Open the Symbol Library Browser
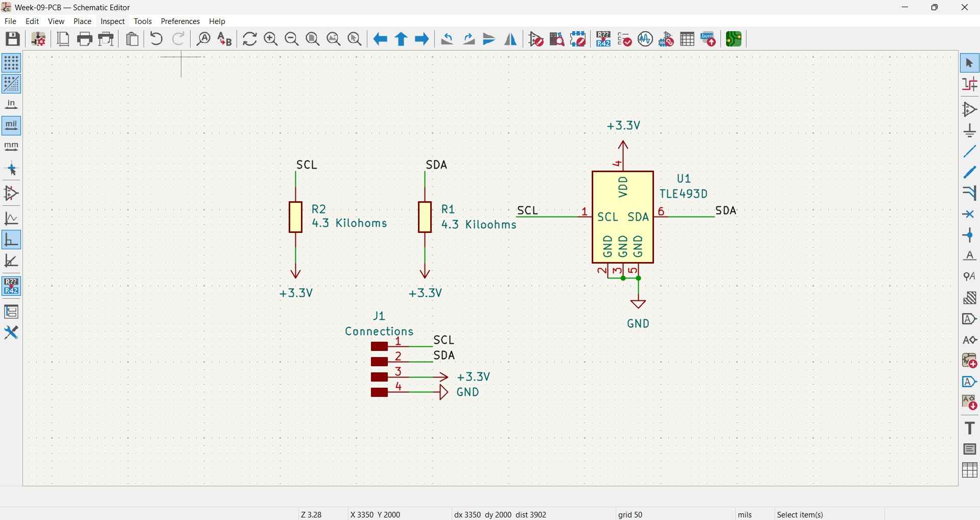The image size is (980, 520). pyautogui.click(x=557, y=39)
